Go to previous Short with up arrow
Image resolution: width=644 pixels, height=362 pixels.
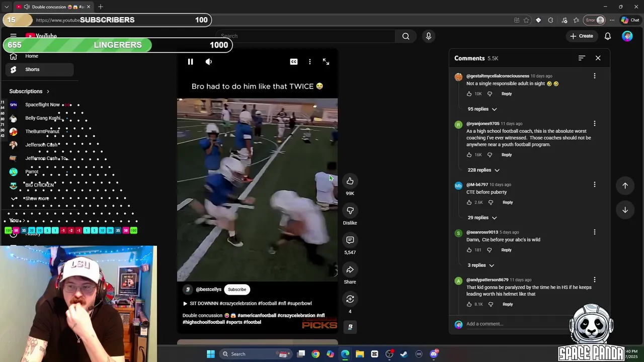625,186
